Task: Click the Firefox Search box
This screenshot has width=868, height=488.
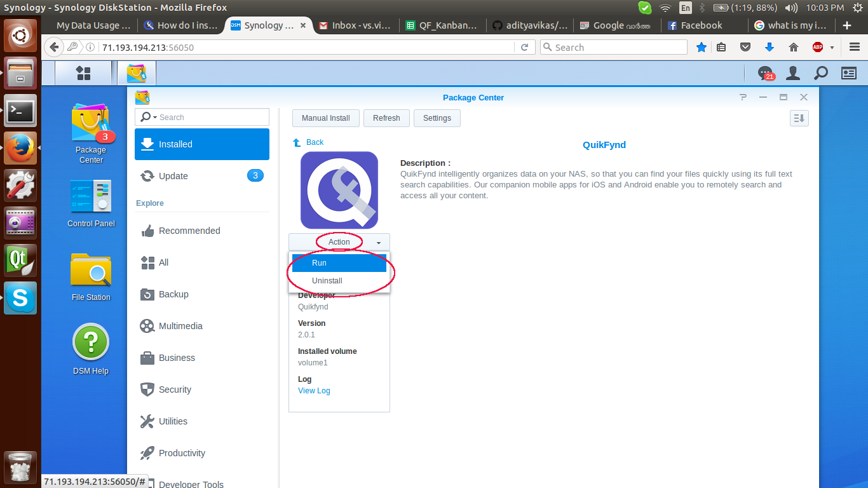Action: (x=613, y=47)
